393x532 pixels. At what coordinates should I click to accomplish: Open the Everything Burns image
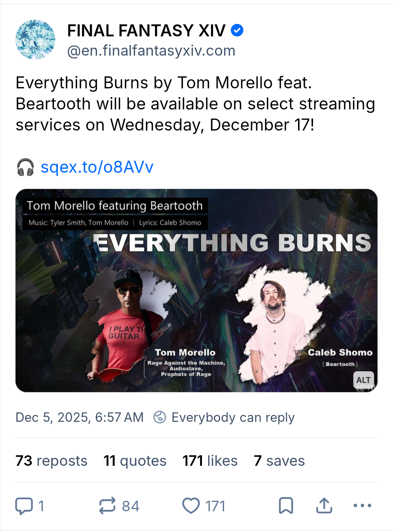click(x=196, y=291)
